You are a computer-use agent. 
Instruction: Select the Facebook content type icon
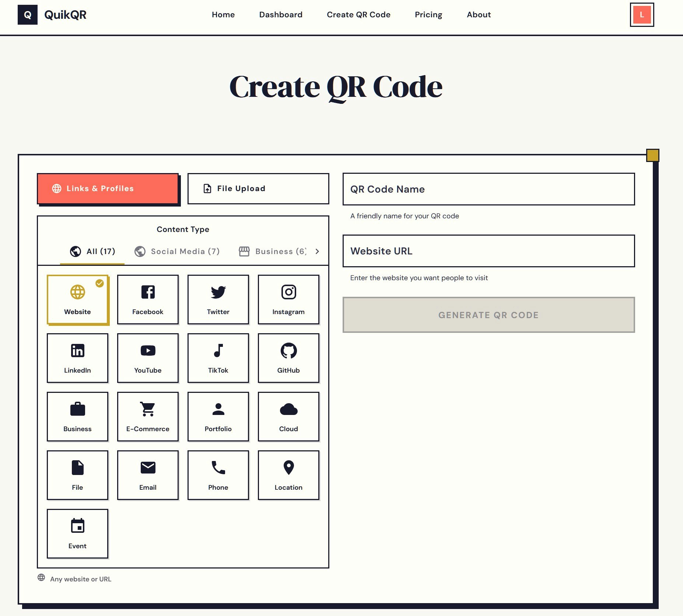pos(147,299)
